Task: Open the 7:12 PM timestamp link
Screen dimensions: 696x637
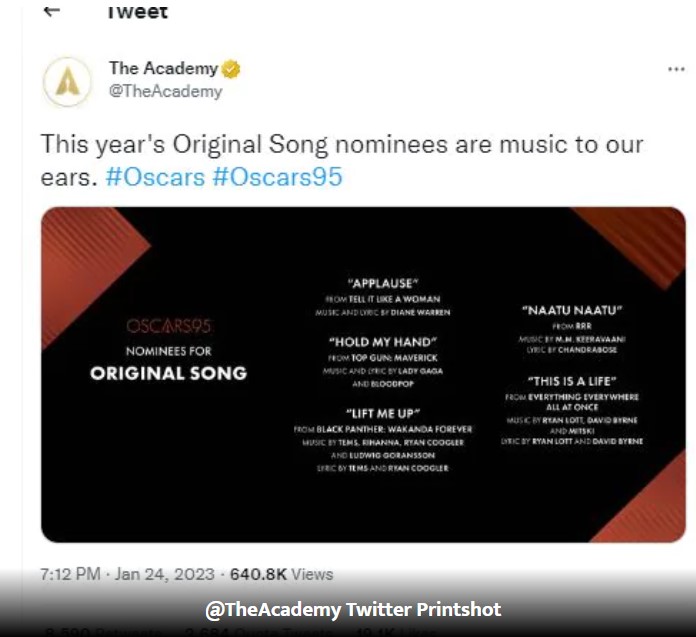Action: pyautogui.click(x=70, y=574)
